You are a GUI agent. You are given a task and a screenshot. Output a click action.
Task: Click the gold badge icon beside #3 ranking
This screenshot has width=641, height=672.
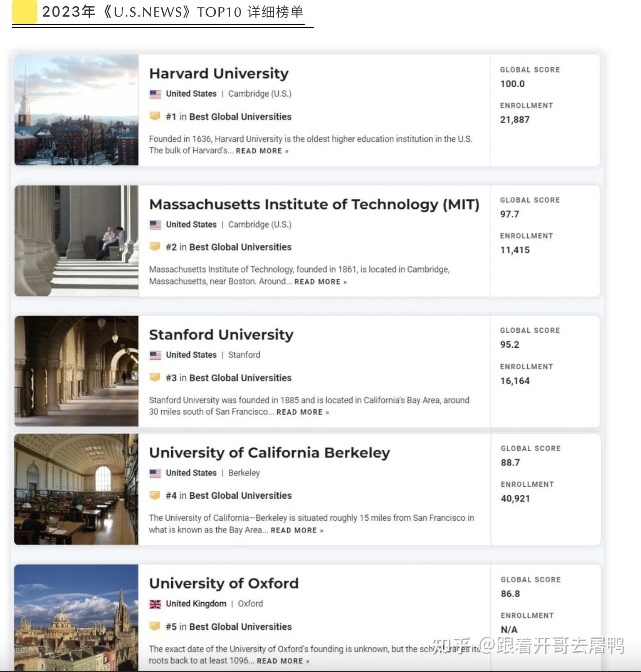155,377
